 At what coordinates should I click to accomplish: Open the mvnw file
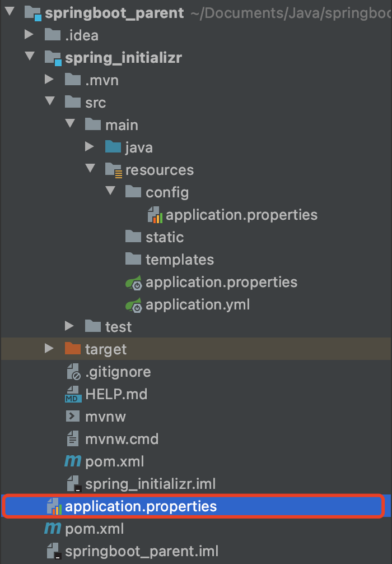point(105,417)
